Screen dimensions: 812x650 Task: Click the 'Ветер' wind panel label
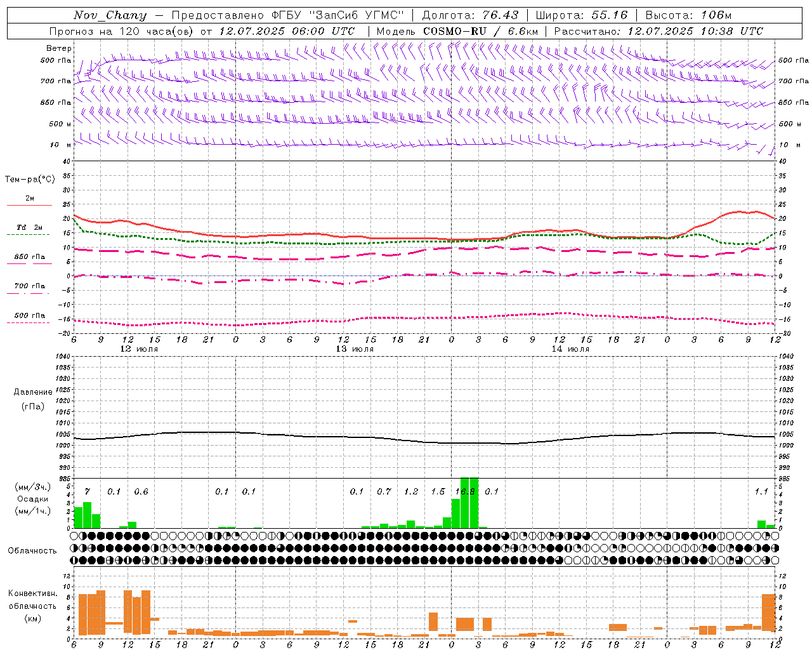[x=59, y=48]
